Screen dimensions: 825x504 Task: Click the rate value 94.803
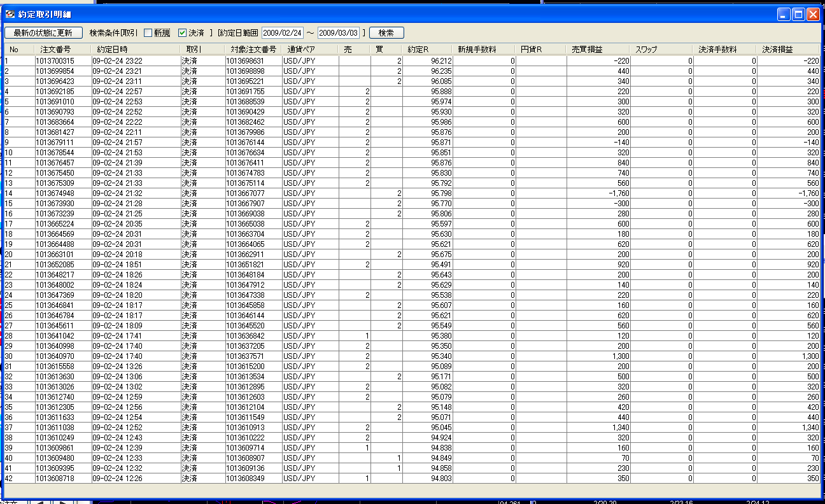pyautogui.click(x=441, y=479)
